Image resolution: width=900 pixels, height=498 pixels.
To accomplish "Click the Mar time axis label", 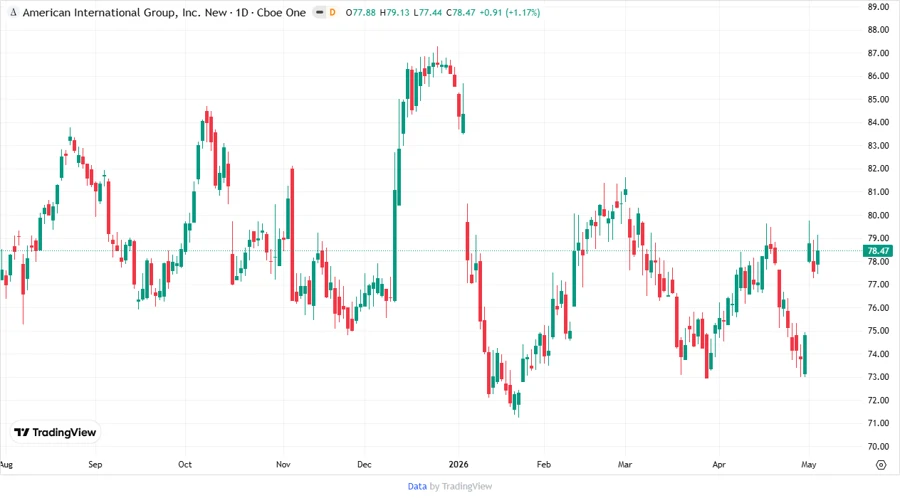I will coord(625,465).
